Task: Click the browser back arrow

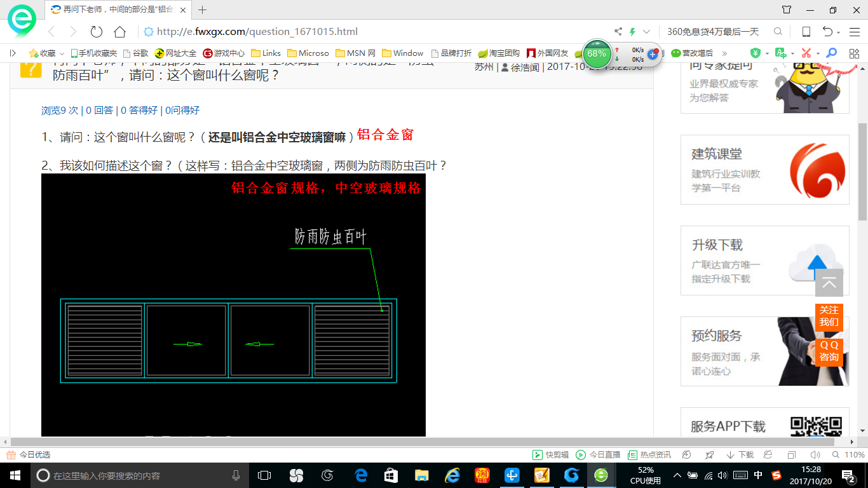Action: (x=51, y=32)
